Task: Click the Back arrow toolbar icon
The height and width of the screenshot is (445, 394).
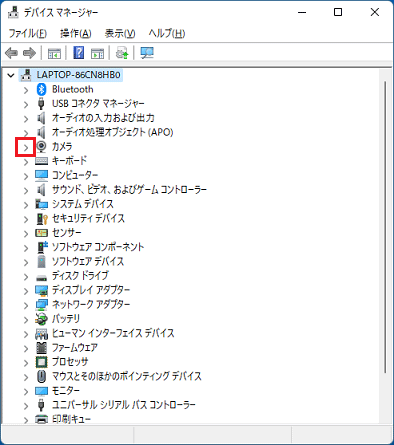Action: pos(12,53)
